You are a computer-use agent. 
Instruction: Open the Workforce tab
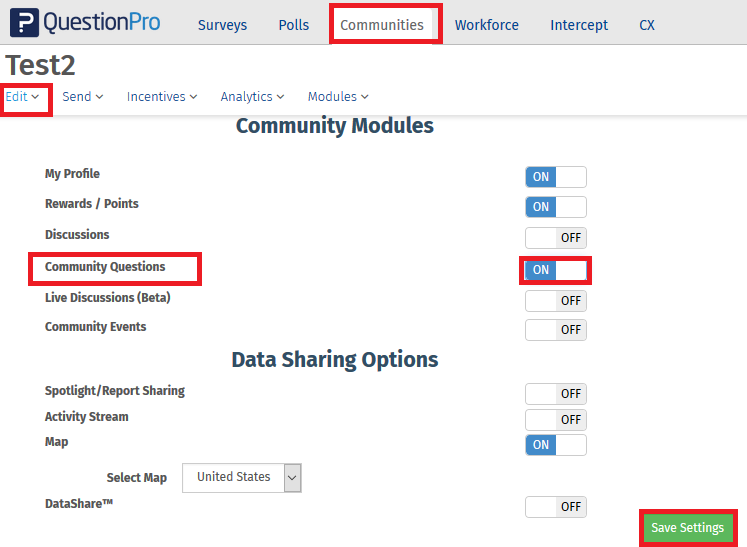[486, 25]
